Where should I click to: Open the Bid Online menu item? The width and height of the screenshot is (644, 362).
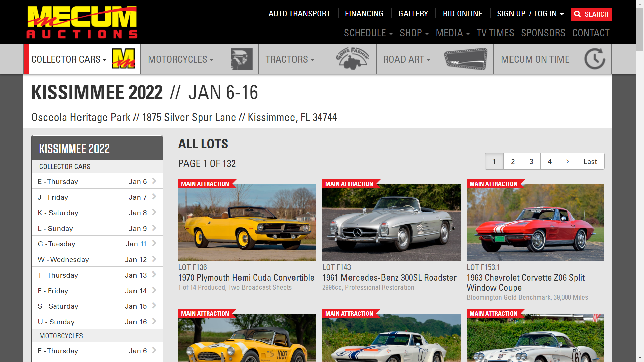(x=462, y=14)
